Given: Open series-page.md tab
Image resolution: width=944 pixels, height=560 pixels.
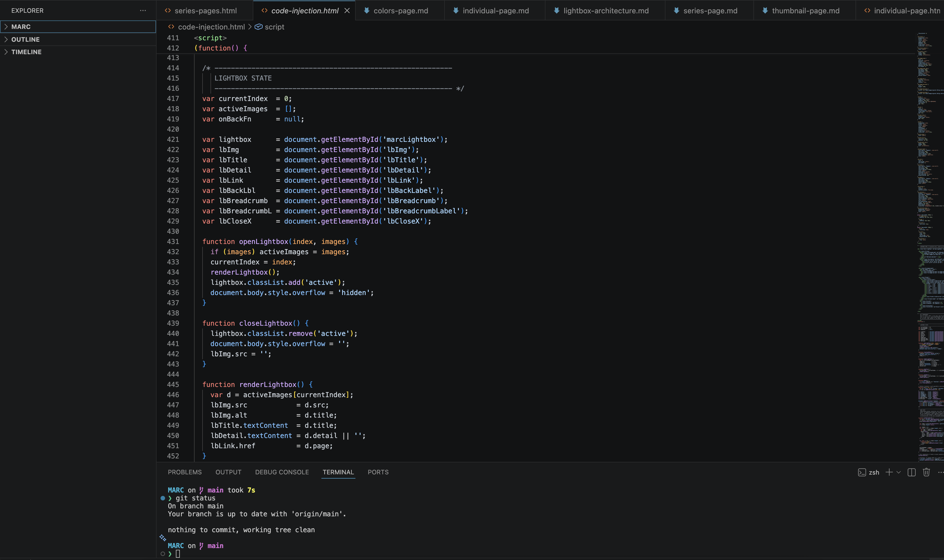Looking at the screenshot, I should pos(710,10).
